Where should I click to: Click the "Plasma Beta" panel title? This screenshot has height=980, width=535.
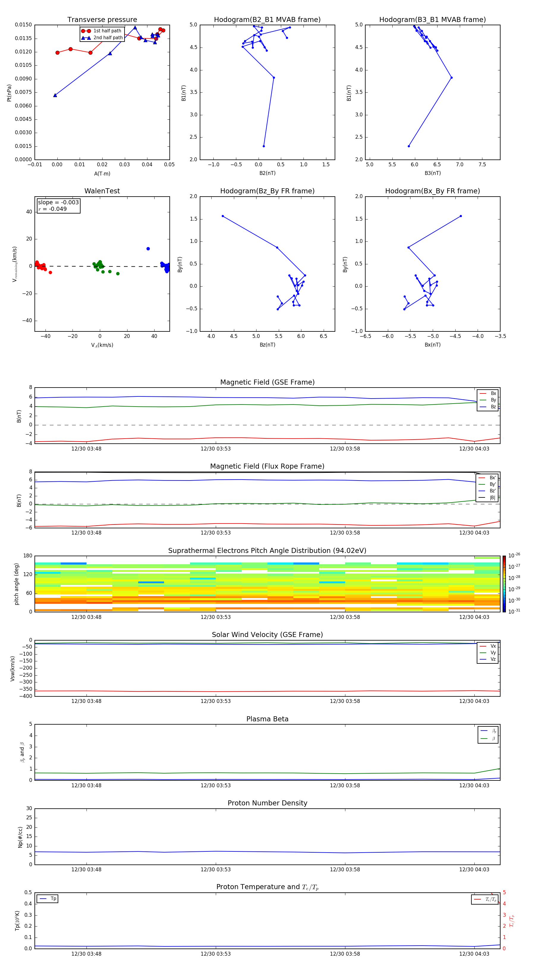267,719
